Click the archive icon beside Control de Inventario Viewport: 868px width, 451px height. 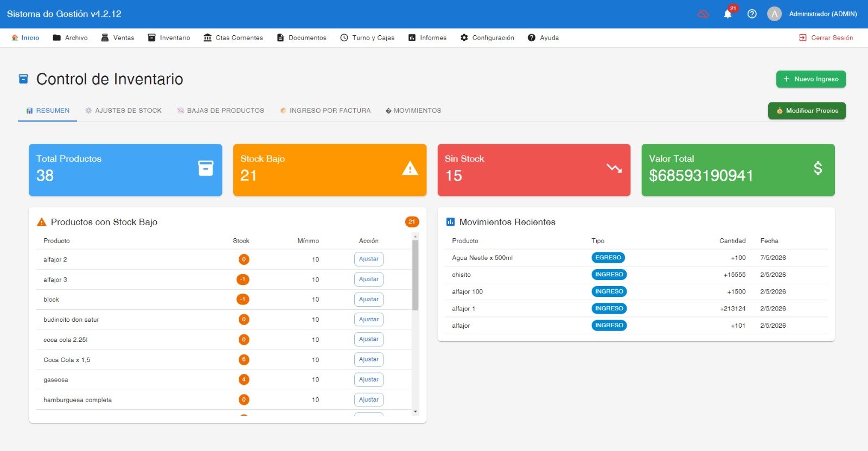[23, 79]
